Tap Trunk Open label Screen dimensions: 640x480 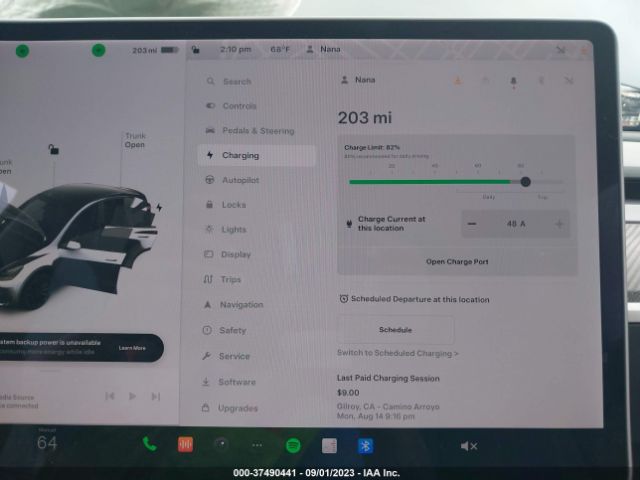coord(135,140)
